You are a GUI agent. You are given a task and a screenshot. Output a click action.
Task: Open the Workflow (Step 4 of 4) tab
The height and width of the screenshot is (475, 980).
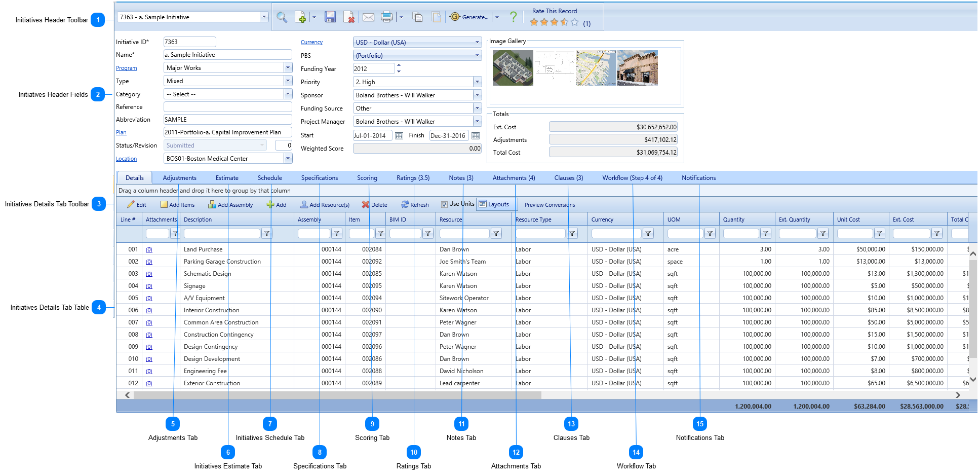[633, 178]
